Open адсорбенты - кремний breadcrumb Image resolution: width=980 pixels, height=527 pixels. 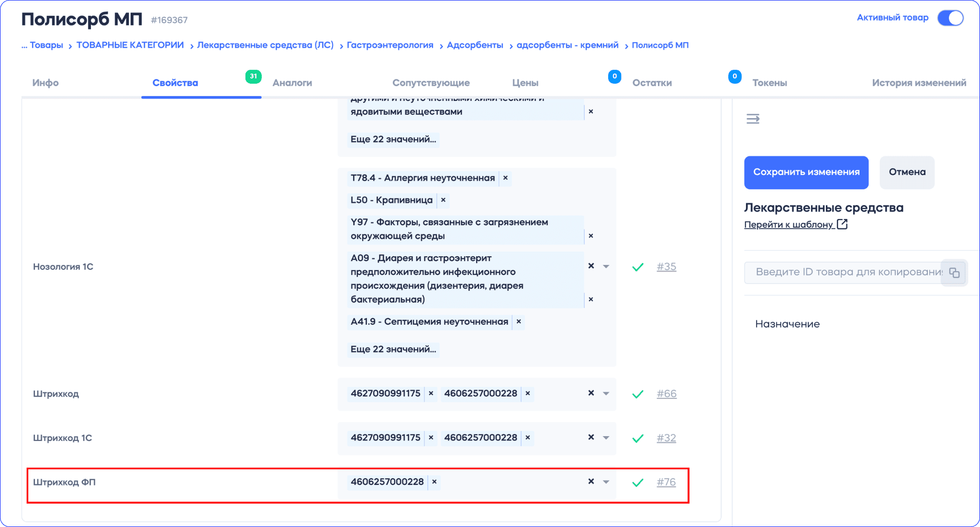point(568,45)
